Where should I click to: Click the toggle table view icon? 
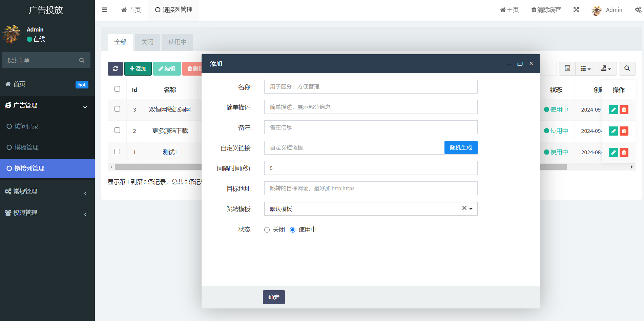(567, 68)
